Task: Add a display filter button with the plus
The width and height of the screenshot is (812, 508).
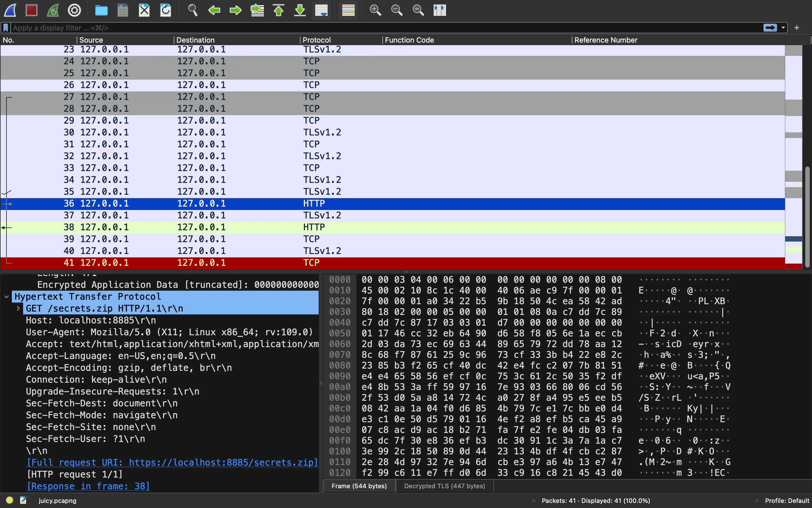Action: 797,28
